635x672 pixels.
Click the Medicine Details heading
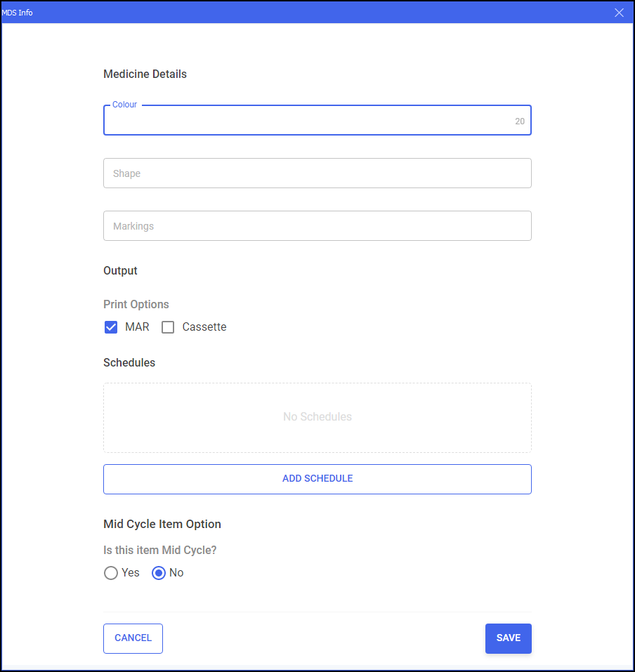[145, 74]
